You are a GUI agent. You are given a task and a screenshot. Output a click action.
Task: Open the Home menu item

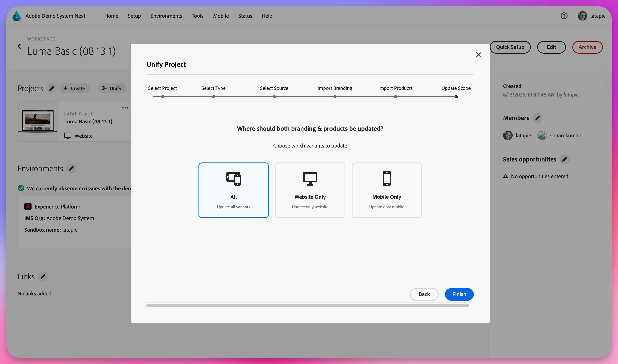pos(111,16)
